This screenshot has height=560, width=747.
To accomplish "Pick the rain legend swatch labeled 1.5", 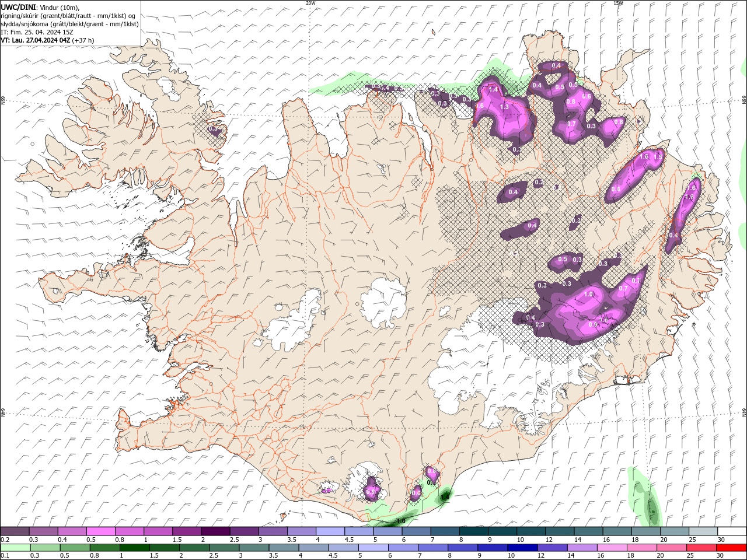I will [165, 548].
